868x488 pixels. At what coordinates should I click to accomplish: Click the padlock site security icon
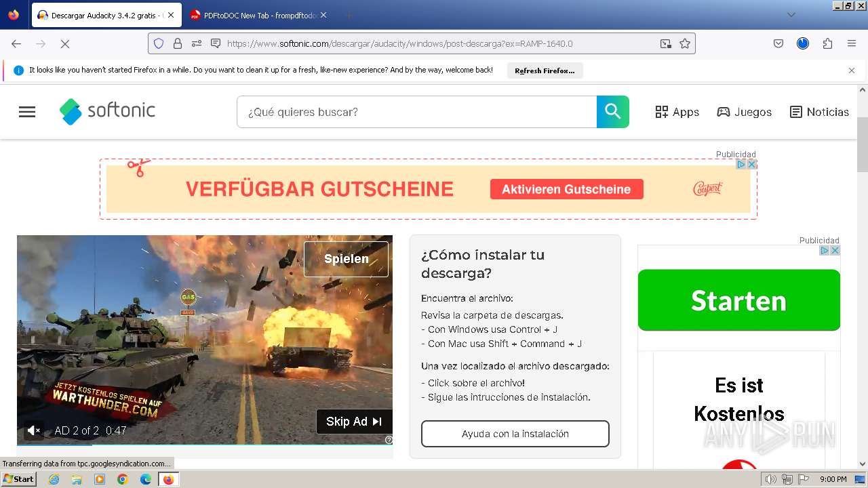[178, 43]
